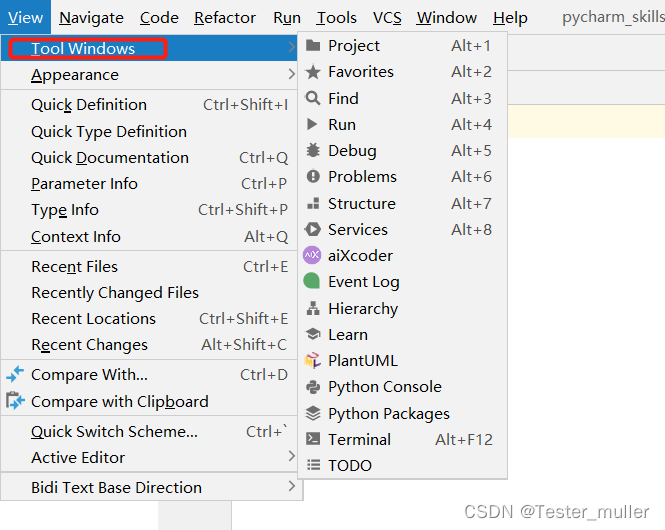Click the TODO list icon
This screenshot has height=530, width=665.
[313, 465]
